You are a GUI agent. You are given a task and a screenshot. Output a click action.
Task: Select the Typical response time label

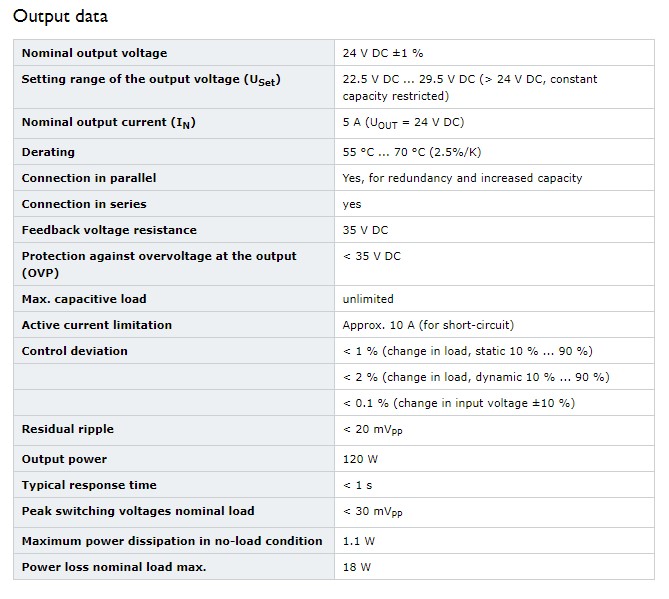[89, 485]
